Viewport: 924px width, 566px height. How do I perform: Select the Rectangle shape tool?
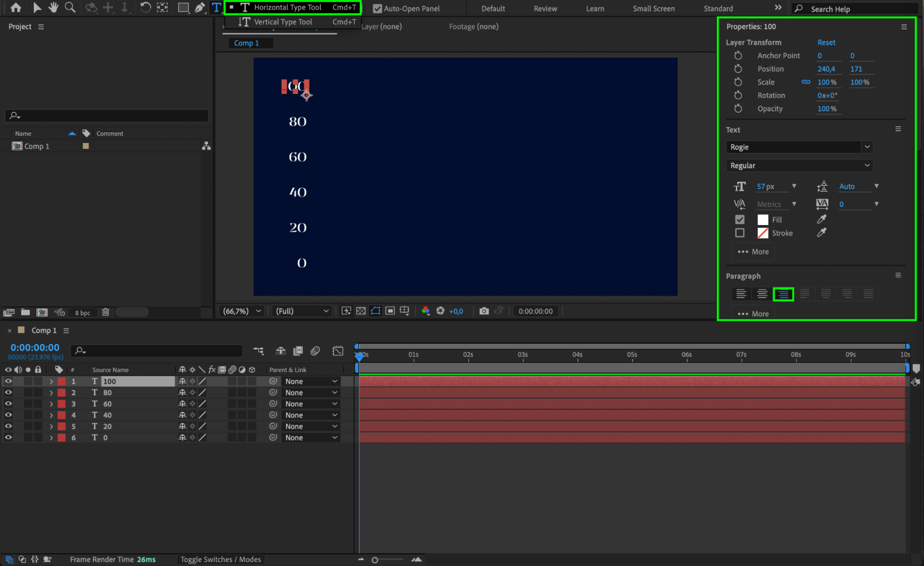[184, 7]
